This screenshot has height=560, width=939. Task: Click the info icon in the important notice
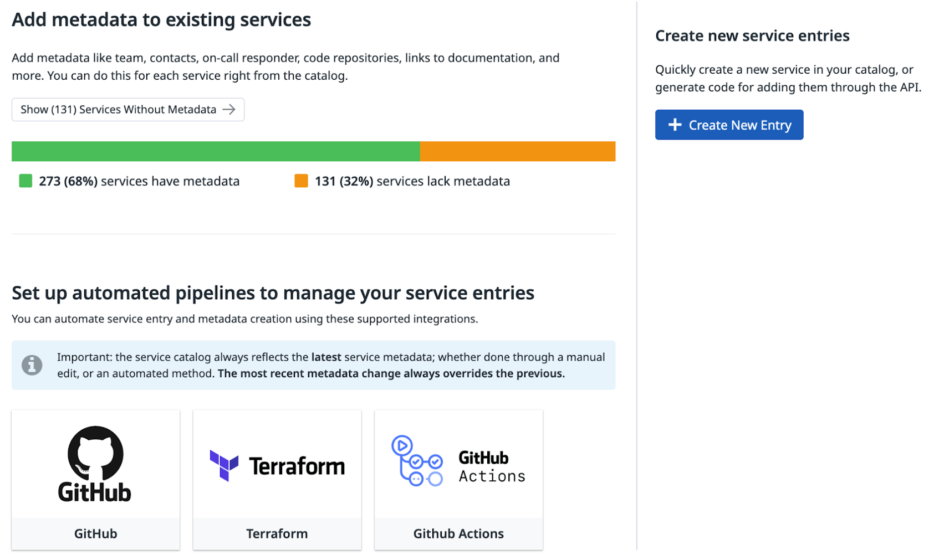point(32,365)
